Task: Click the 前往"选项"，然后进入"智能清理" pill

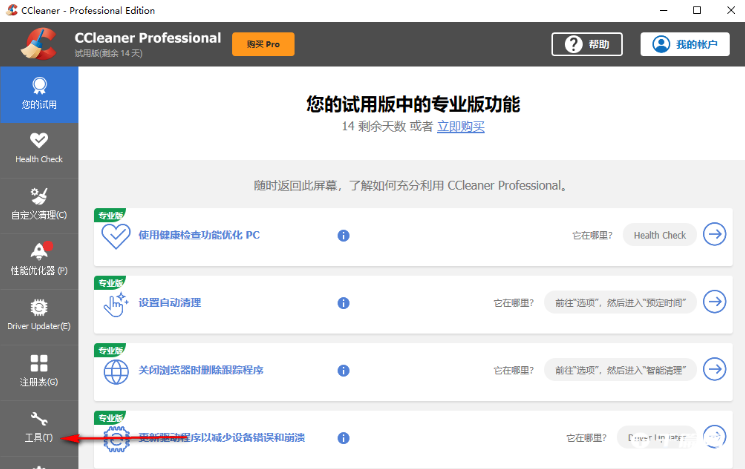Action: pos(620,370)
